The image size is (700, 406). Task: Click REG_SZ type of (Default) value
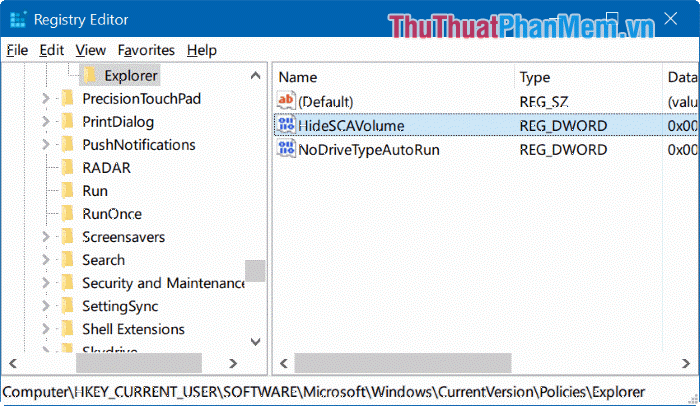(x=544, y=102)
